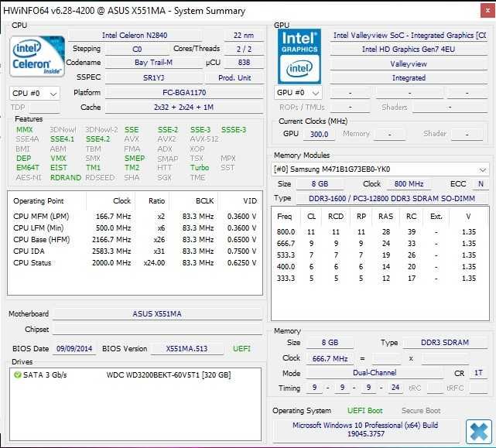Click the Stepping C0 value

(x=137, y=49)
